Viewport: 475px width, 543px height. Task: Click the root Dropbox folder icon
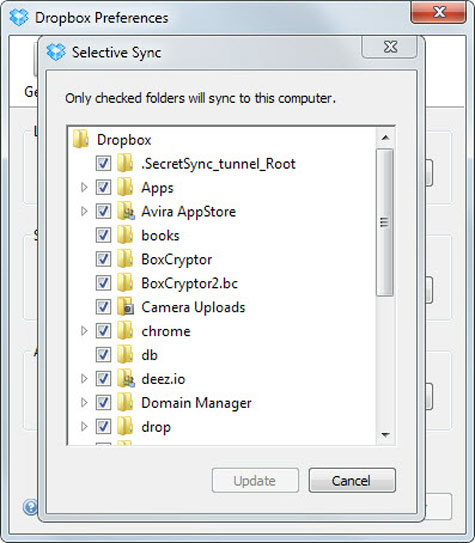[x=81, y=139]
